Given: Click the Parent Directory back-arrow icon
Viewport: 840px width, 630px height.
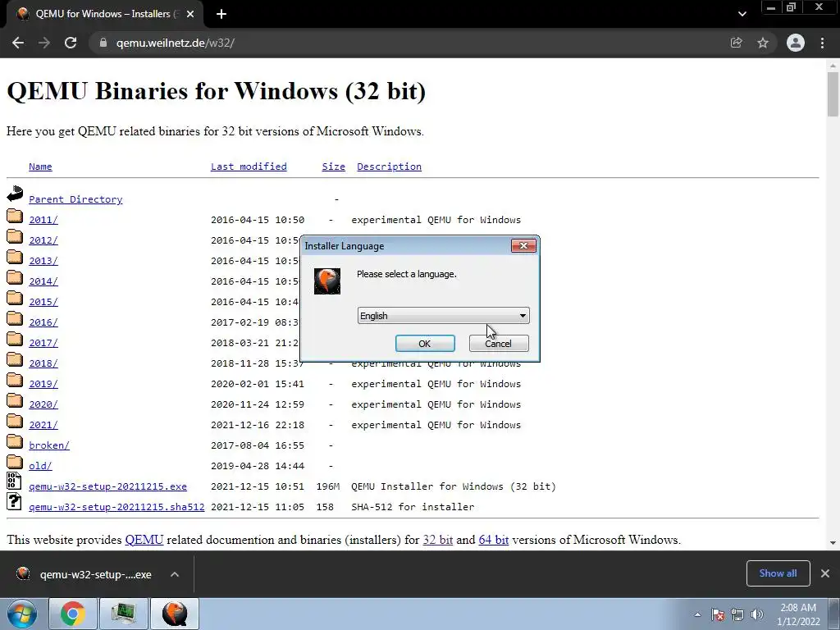Looking at the screenshot, I should click(15, 194).
